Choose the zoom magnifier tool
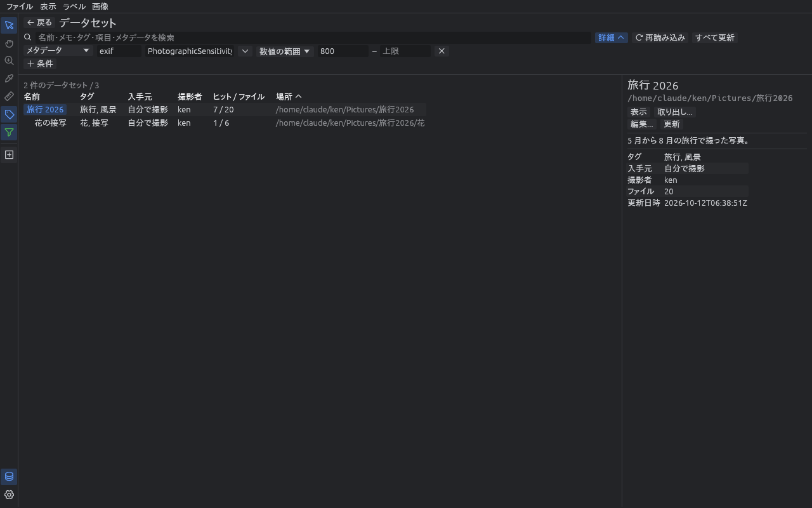Viewport: 812px width, 508px height. (x=9, y=61)
